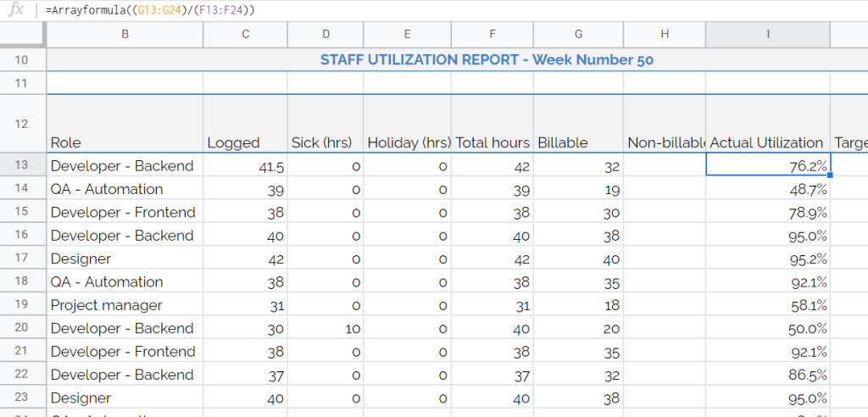Image resolution: width=868 pixels, height=417 pixels.
Task: Click QA - Automation in row 14
Action: [x=125, y=188]
